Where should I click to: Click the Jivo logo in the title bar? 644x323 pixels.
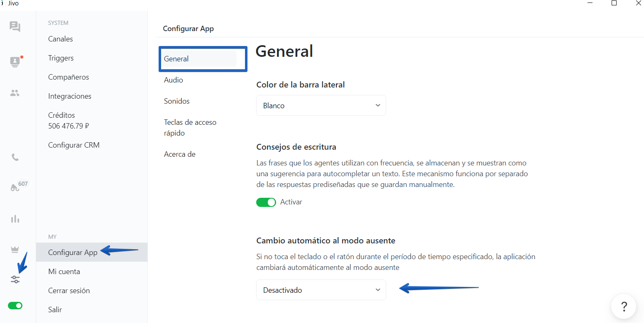click(x=8, y=3)
